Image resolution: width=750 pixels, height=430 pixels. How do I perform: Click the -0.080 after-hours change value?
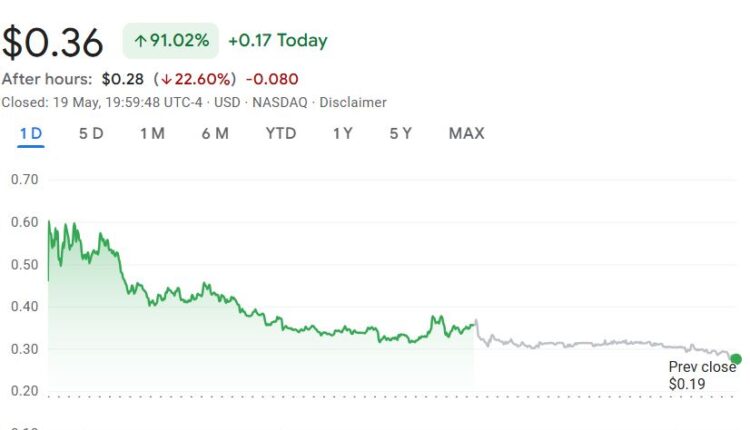tap(272, 79)
